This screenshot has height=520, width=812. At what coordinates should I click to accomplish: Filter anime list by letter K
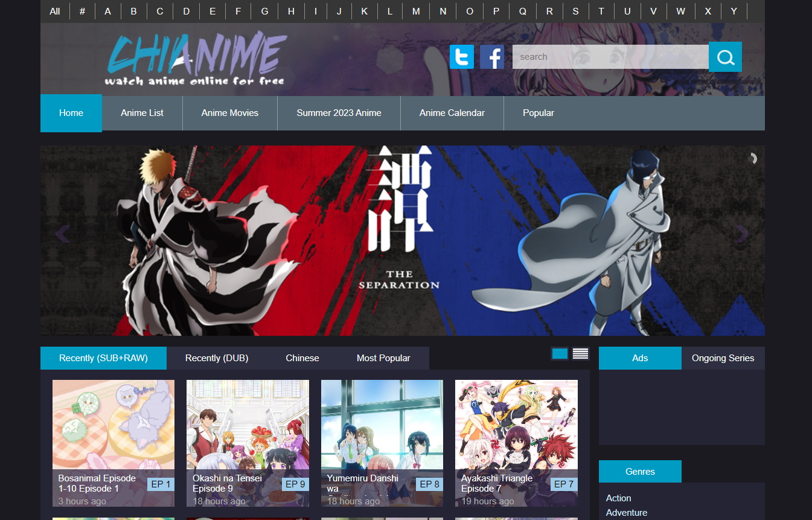point(364,11)
